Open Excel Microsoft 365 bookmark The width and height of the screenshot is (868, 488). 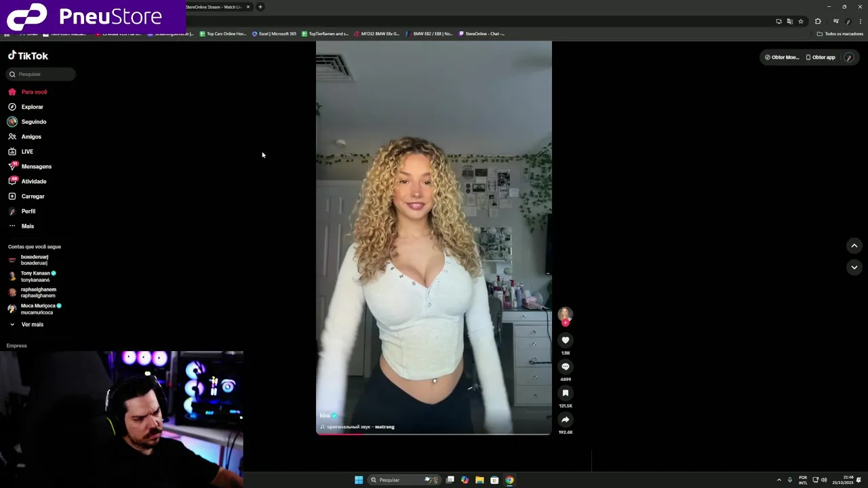[x=274, y=33]
